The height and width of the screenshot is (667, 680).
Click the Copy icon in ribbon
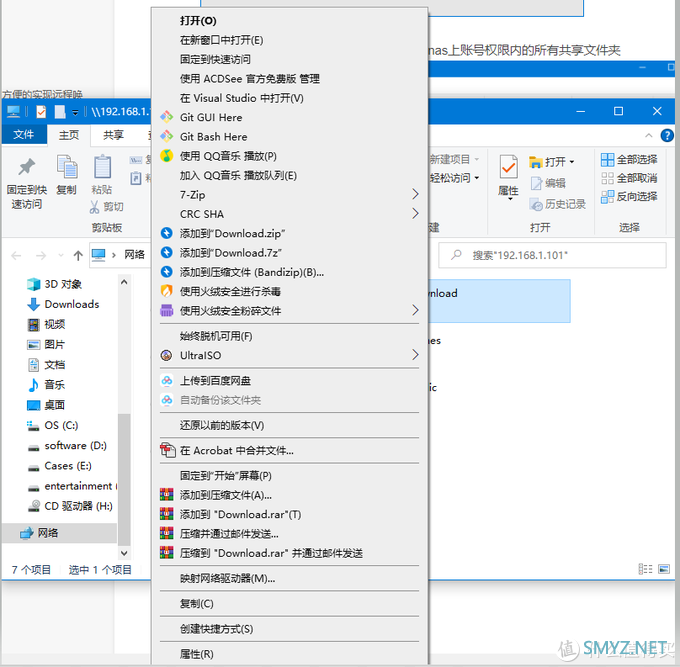click(x=67, y=167)
